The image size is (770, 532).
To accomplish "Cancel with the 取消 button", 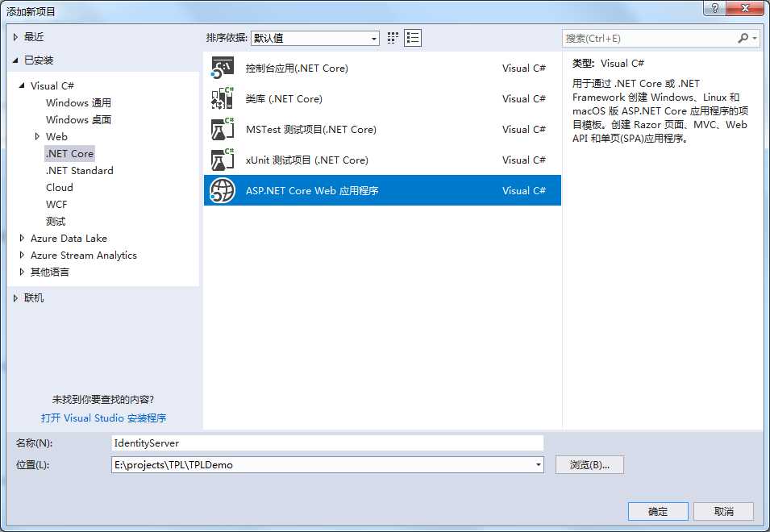I will tap(723, 511).
